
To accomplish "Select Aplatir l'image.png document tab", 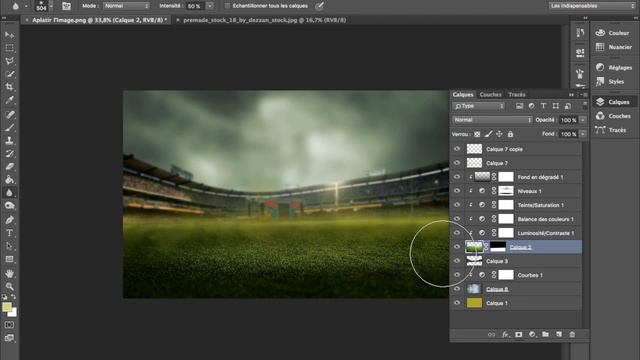I will (99, 20).
